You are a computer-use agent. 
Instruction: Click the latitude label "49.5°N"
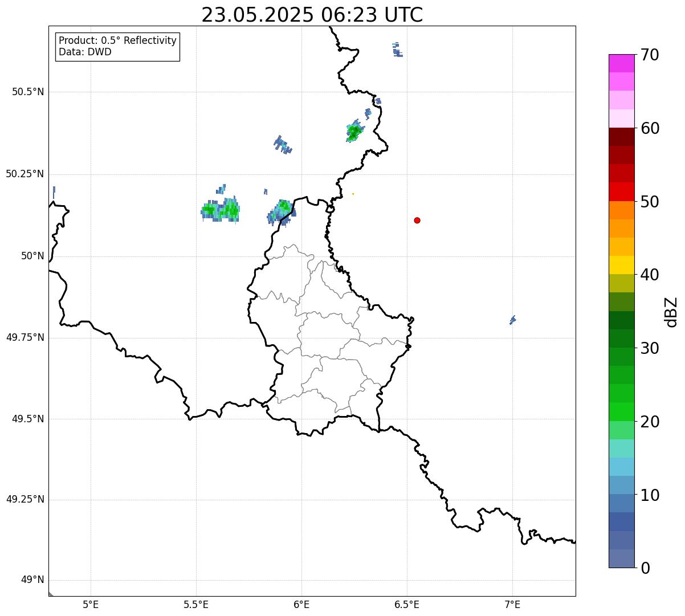(28, 419)
